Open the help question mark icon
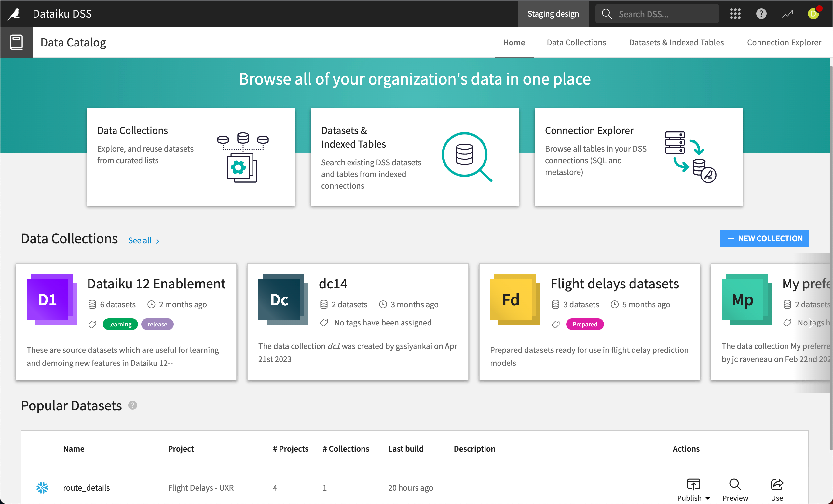 [x=761, y=14]
